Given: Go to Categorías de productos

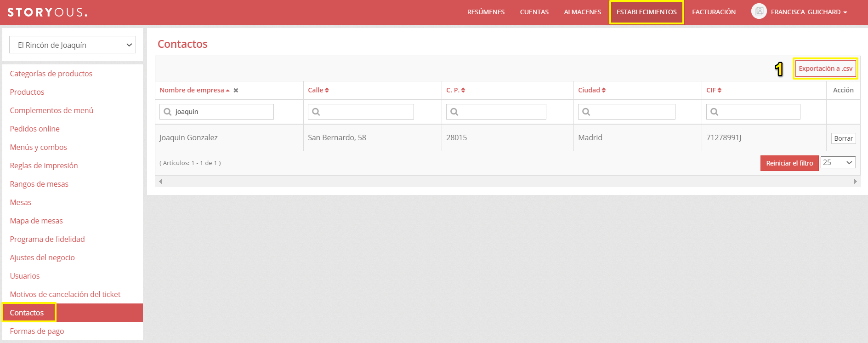Looking at the screenshot, I should [51, 74].
